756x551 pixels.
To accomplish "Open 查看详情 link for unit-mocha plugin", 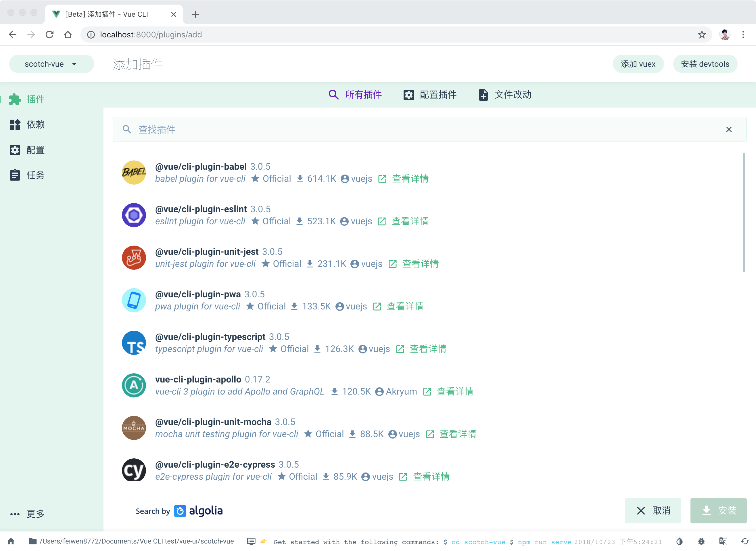I will (x=451, y=434).
